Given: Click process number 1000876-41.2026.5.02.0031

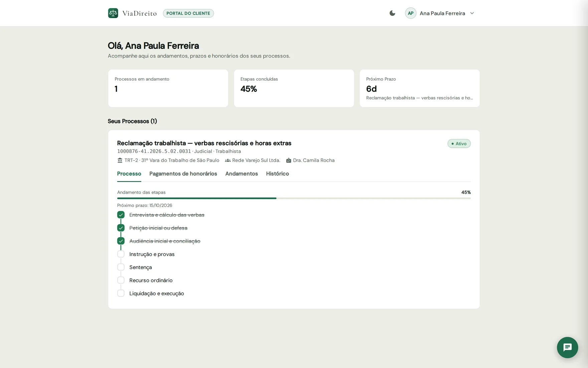Looking at the screenshot, I should point(154,151).
